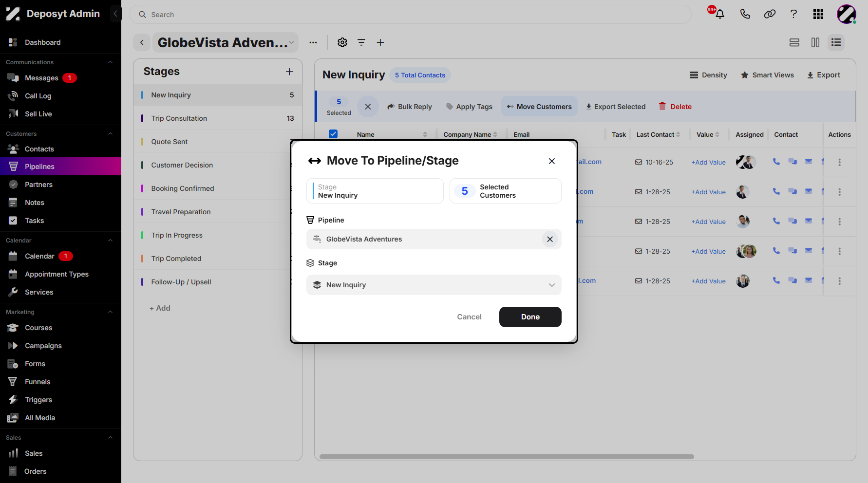Viewport: 868px width, 483px height.
Task: Switch to stacked rows view icon
Action: 794,42
